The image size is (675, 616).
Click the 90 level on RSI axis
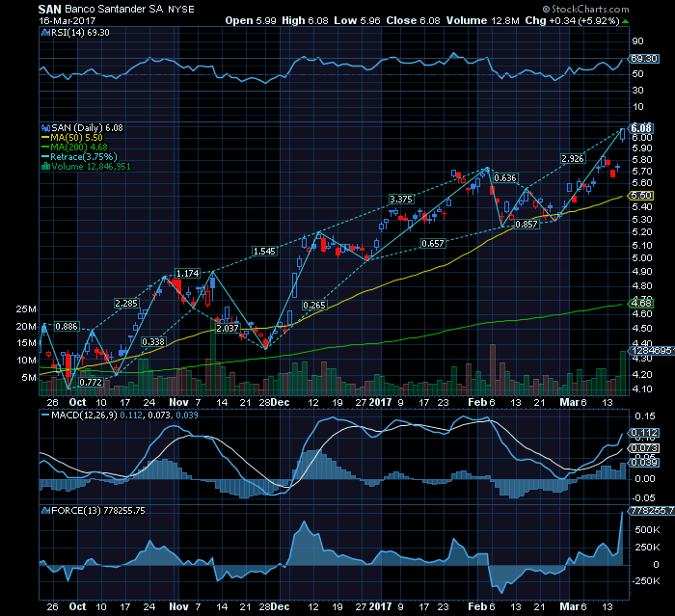point(638,41)
